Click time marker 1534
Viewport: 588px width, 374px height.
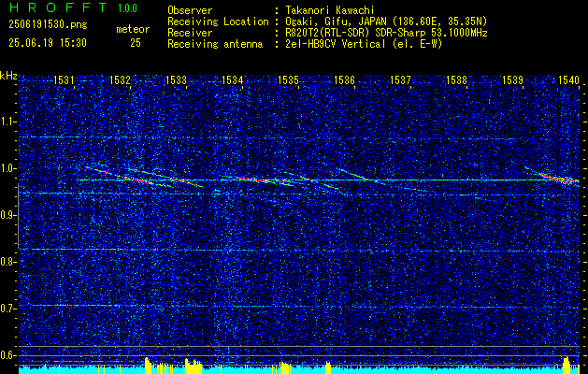pos(232,79)
